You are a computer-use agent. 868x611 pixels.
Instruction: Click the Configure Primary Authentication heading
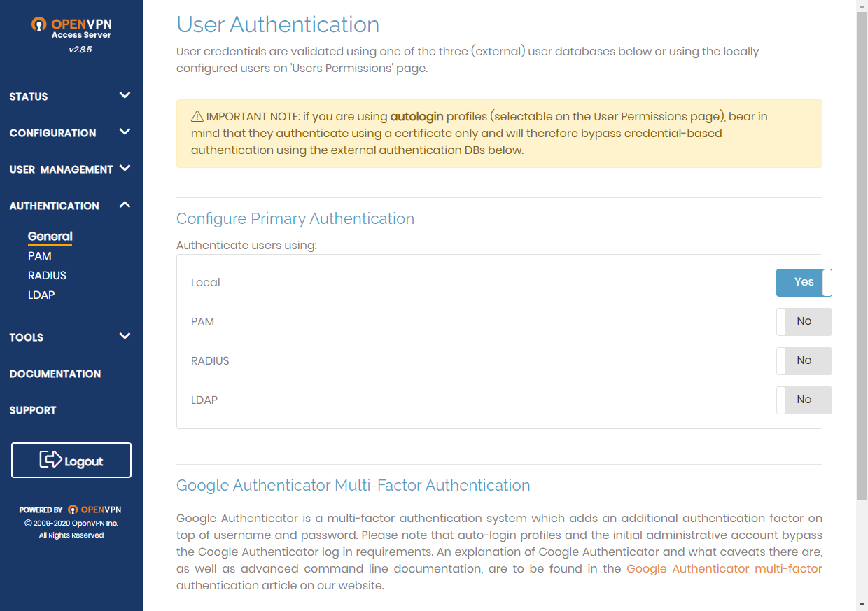pyautogui.click(x=295, y=219)
